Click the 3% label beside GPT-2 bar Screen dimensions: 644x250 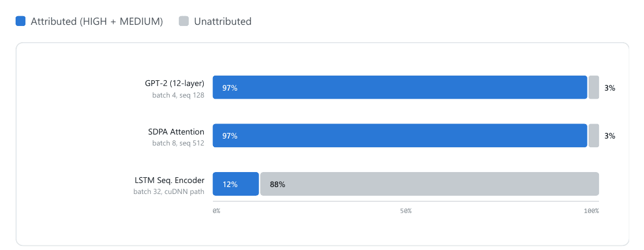[609, 88]
